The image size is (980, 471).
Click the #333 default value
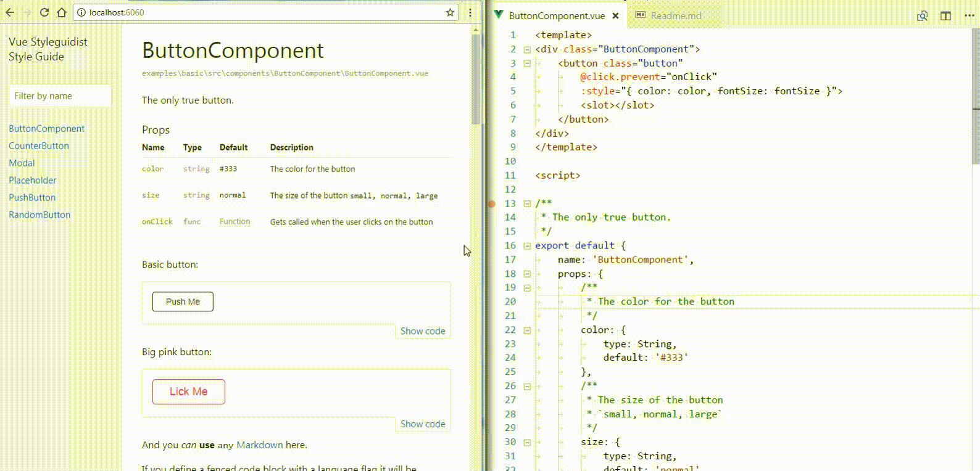[x=228, y=169]
